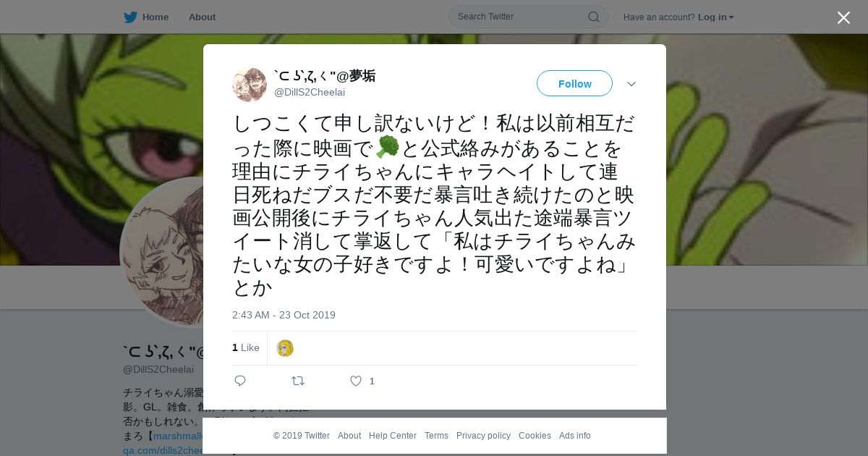
Task: Open the Help Center footer link
Action: pyautogui.click(x=393, y=436)
